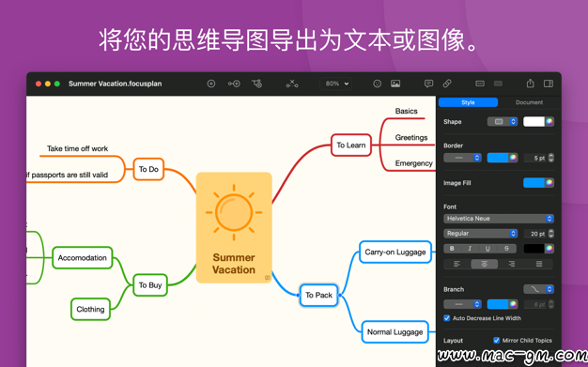Open the Helvetica Neue font dropdown

pos(499,219)
